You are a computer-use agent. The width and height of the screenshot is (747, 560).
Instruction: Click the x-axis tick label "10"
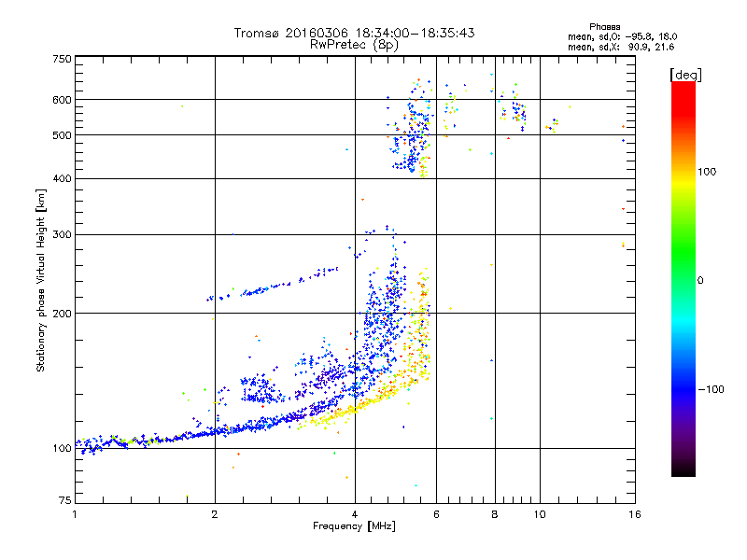540,514
